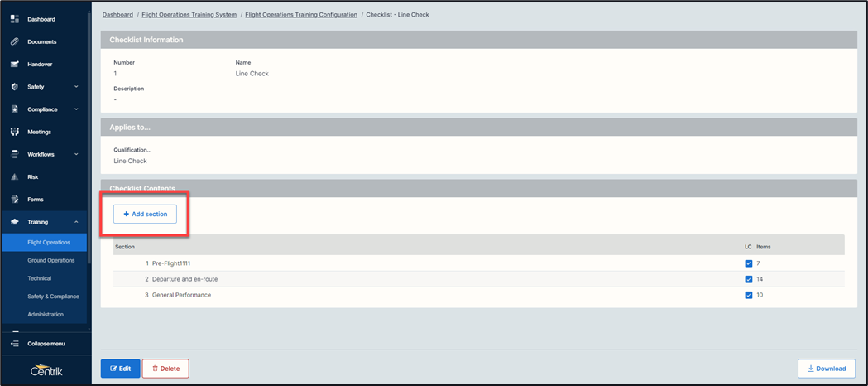Open the Forms menu item
The width and height of the screenshot is (868, 386).
click(36, 200)
